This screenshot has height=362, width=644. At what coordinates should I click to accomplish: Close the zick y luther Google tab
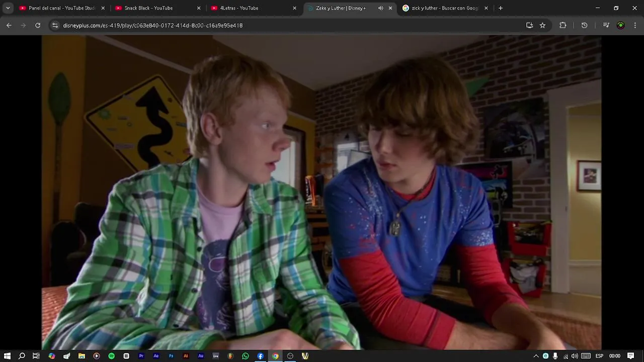[x=486, y=8]
